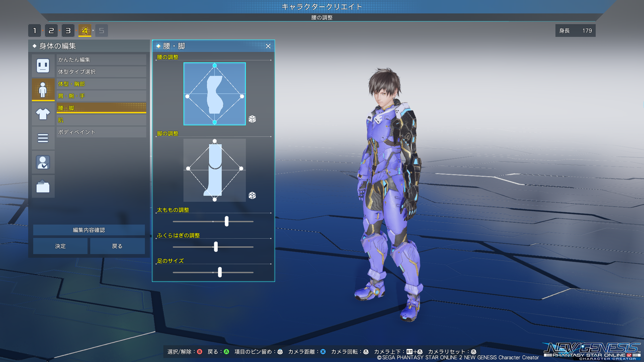Image resolution: width=644 pixels, height=362 pixels.
Task: Click the 項目のピン留め control hint
Action: (259, 352)
